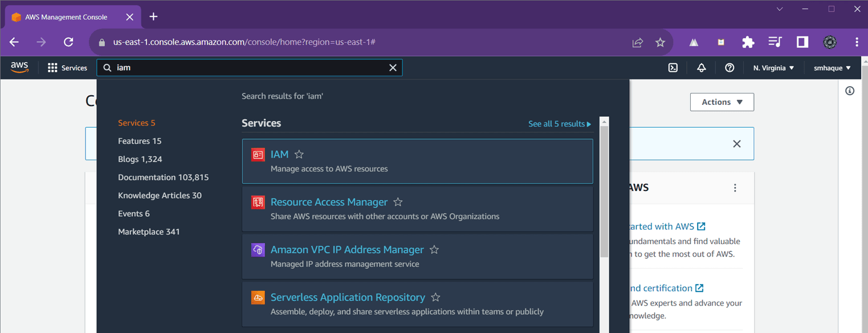Click the Amazon VPC IP Address Manager icon

click(258, 250)
